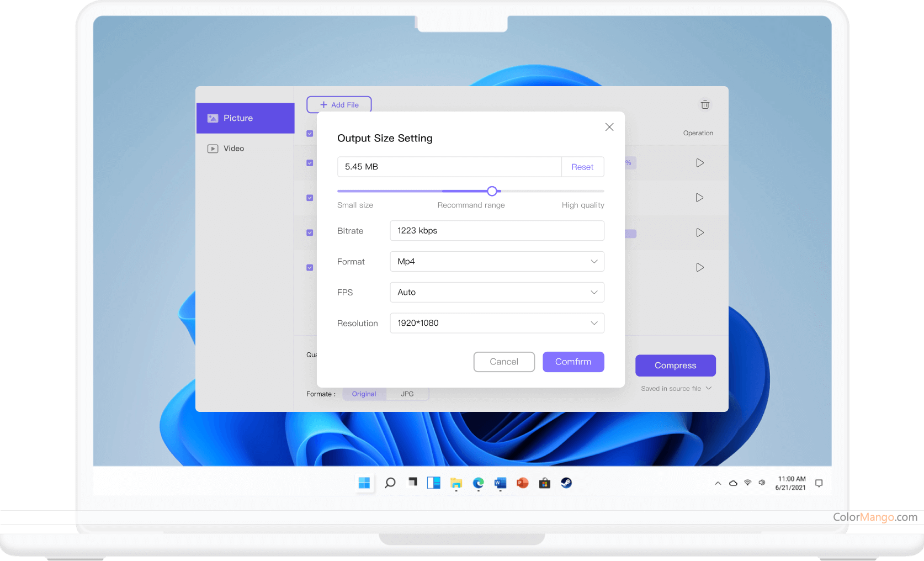The image size is (924, 561).
Task: Open Microsoft Edge from the taskbar
Action: (x=478, y=483)
